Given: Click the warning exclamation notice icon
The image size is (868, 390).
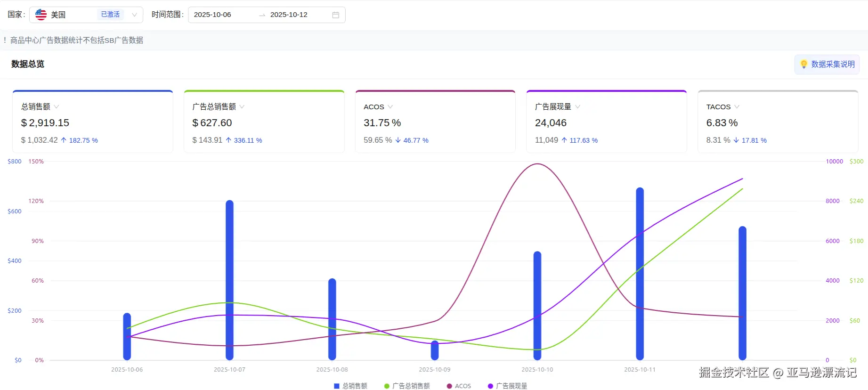Looking at the screenshot, I should click(x=5, y=40).
